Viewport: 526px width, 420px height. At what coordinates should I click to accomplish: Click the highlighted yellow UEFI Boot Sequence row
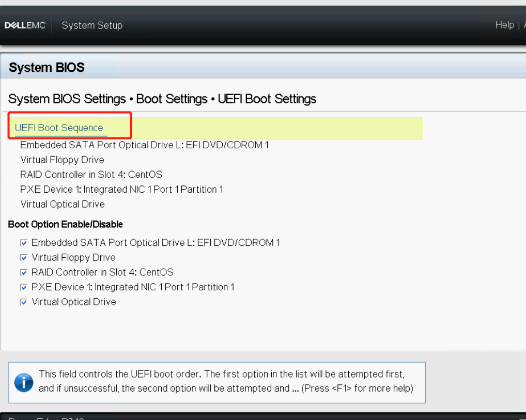click(x=215, y=128)
